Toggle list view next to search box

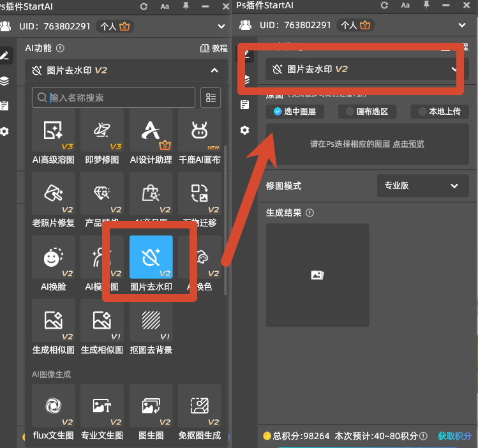click(211, 98)
